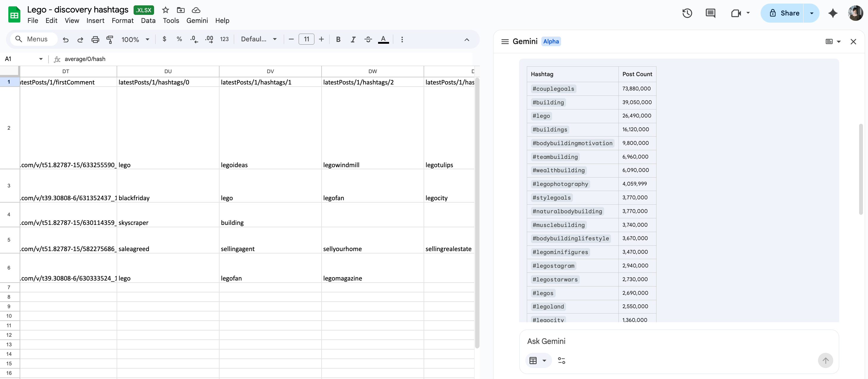The image size is (868, 379).
Task: Click the Undo arrow icon
Action: tap(66, 39)
